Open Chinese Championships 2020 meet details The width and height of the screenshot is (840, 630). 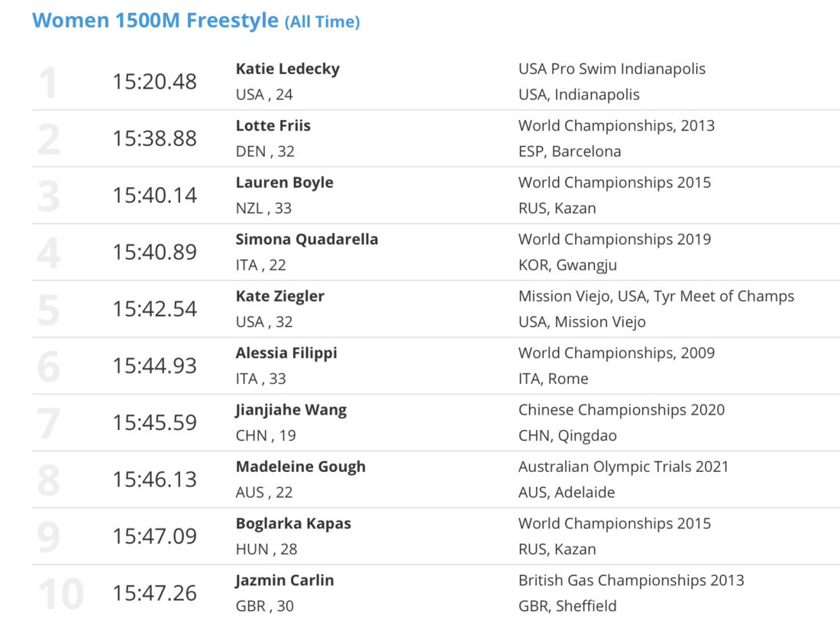tap(622, 410)
